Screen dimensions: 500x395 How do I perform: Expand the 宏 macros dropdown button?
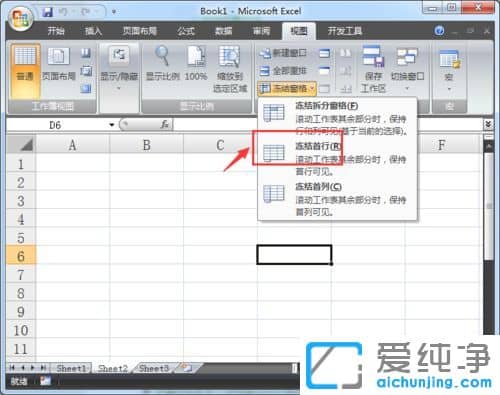click(x=449, y=69)
